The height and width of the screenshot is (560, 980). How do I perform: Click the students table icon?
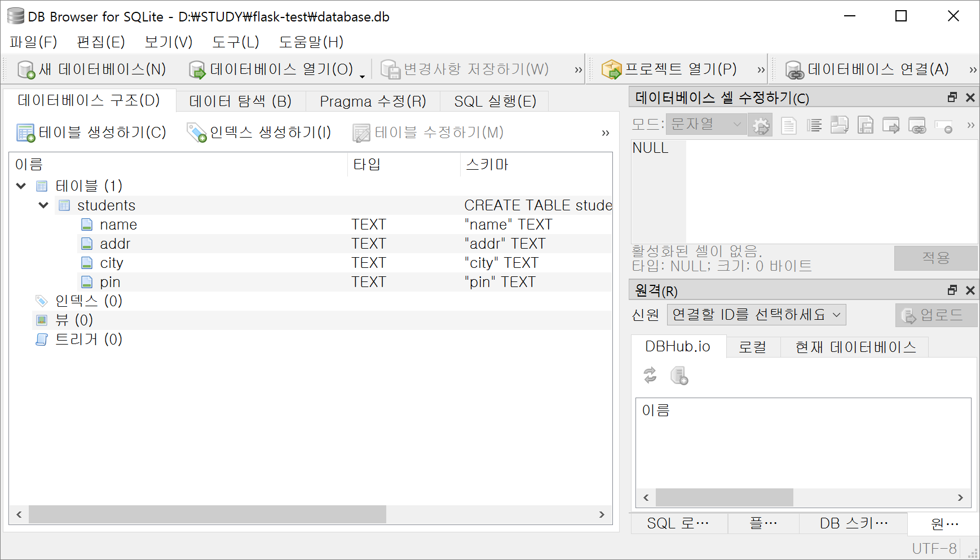[x=65, y=205]
